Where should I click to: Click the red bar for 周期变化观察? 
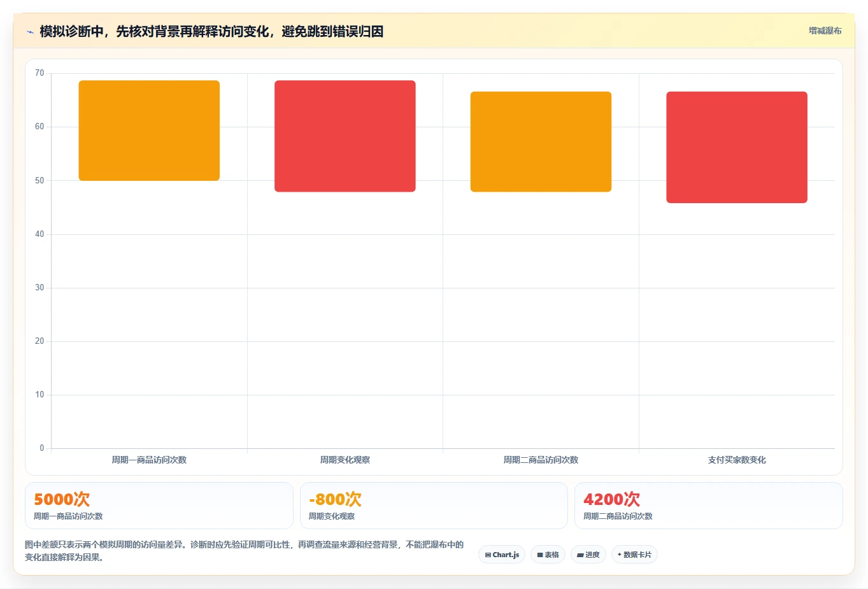tap(345, 136)
